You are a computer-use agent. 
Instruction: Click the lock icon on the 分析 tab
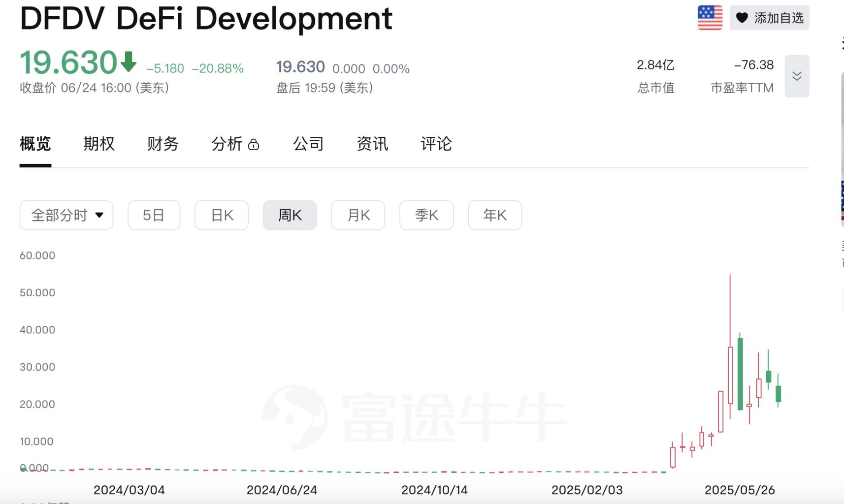[254, 145]
